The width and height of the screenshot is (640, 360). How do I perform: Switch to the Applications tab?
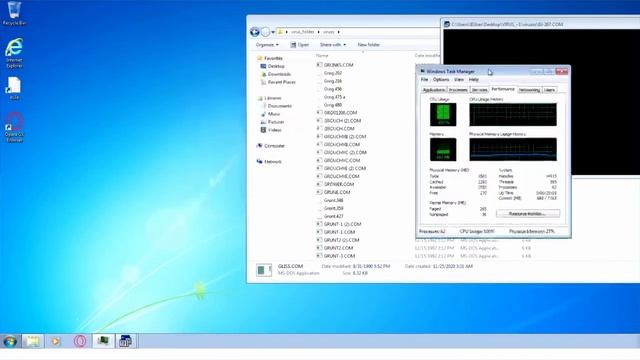434,90
